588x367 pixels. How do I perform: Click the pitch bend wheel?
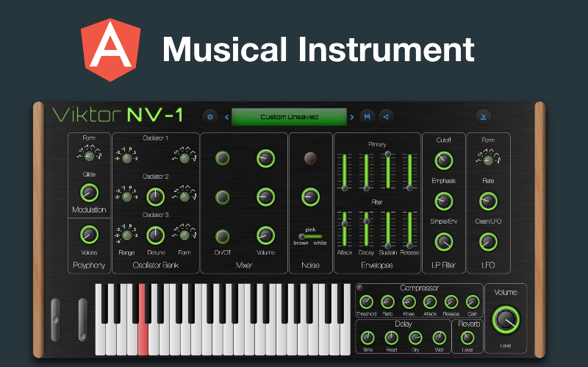tap(56, 320)
